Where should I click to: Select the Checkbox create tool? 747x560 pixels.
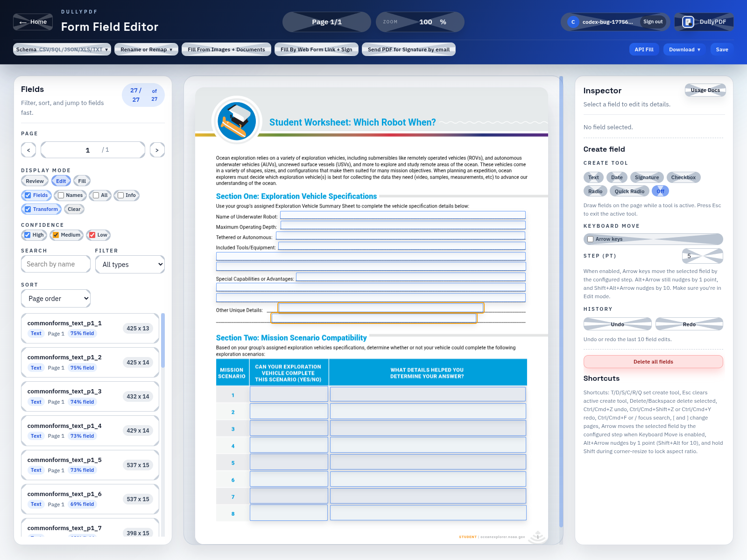point(683,177)
